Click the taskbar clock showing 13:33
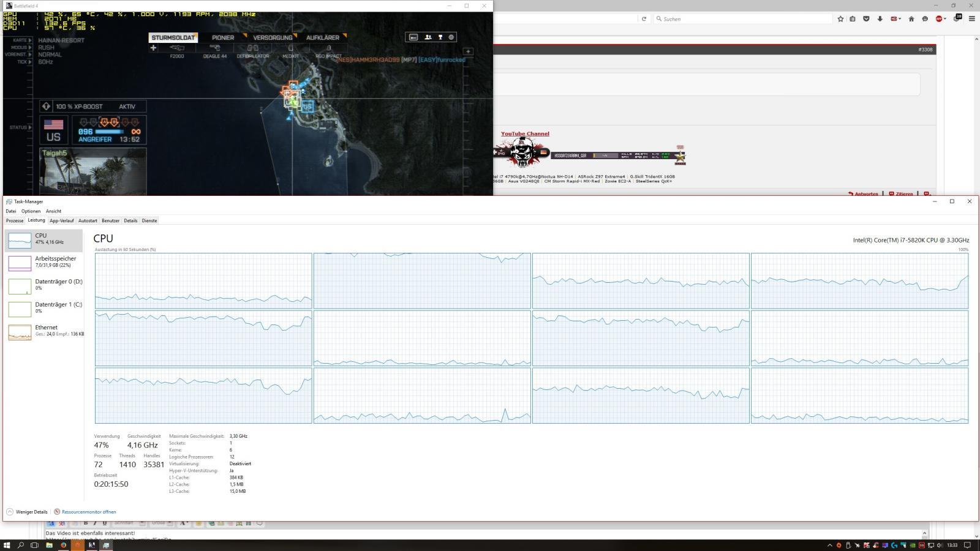This screenshot has height=551, width=980. (x=952, y=545)
